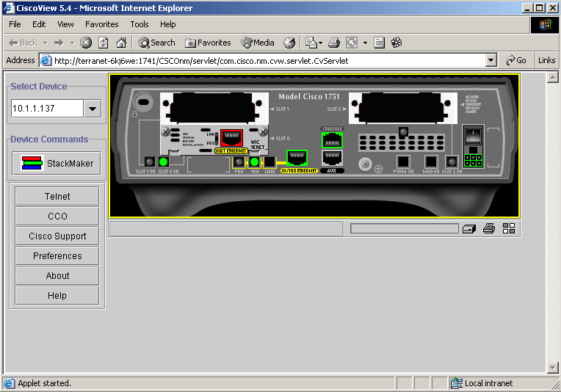
Task: Open the Edit menu
Action: tap(39, 24)
